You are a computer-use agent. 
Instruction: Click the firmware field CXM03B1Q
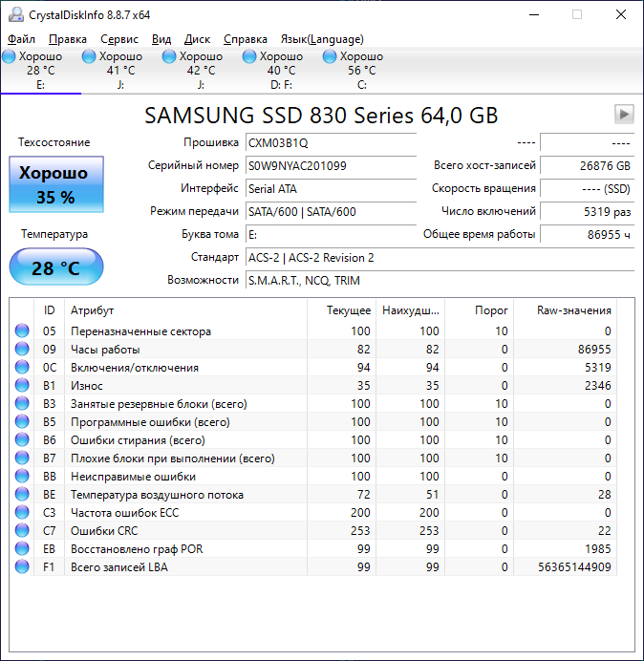331,143
